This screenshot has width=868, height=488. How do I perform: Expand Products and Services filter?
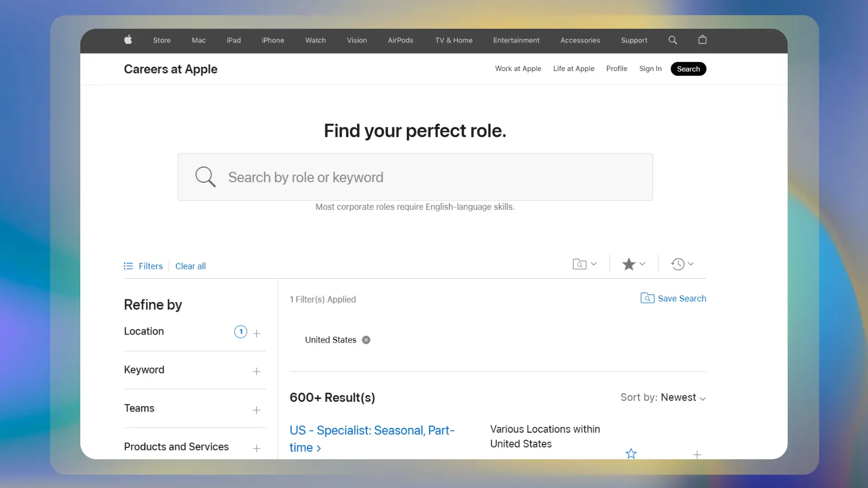click(x=257, y=448)
